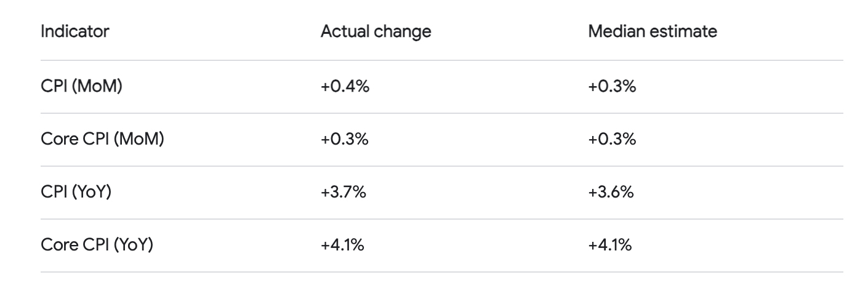
Task: Click the Core CPI (YoY) actual change value
Action: 343,246
